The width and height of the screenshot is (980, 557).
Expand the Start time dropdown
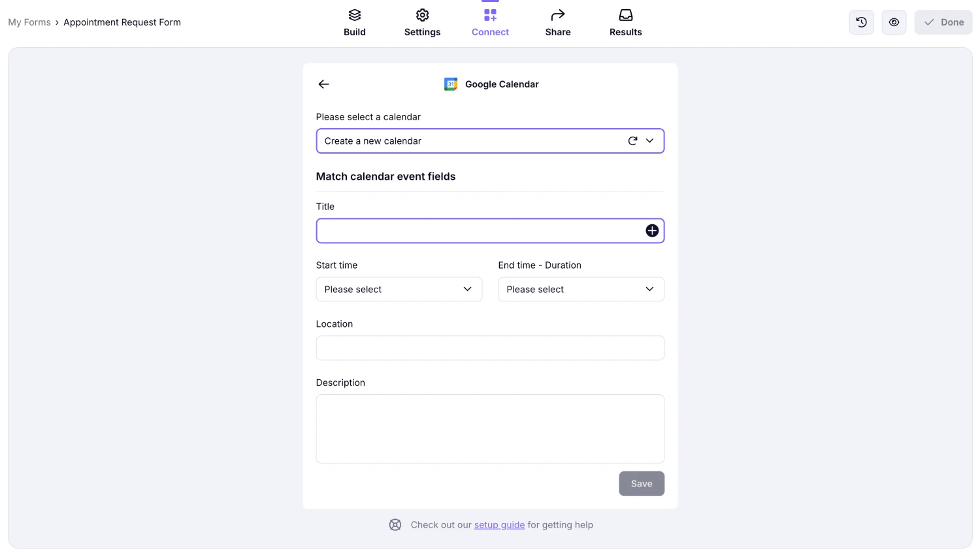(399, 289)
